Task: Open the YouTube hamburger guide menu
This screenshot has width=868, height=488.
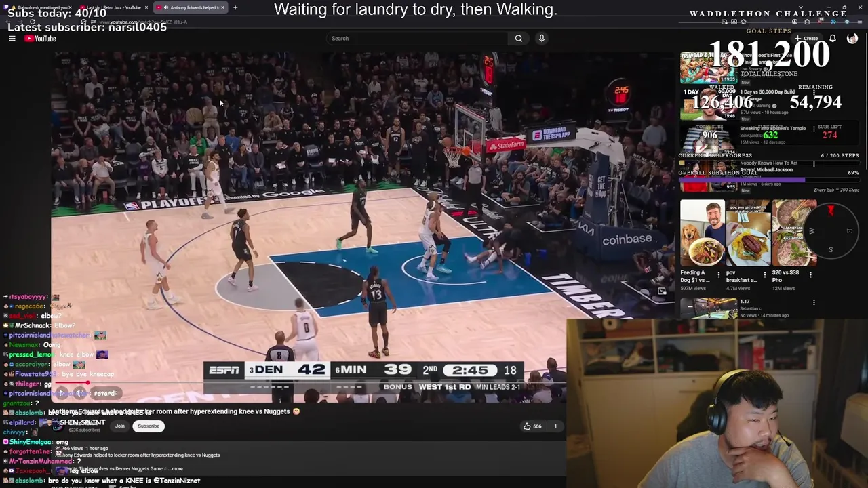Action: pyautogui.click(x=12, y=39)
